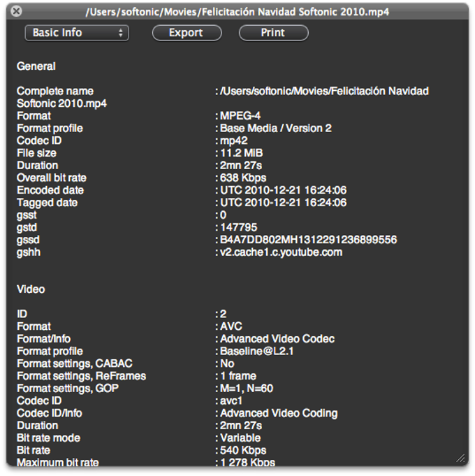Click Format settings, ReFrames label
This screenshot has width=475, height=476.
81,376
